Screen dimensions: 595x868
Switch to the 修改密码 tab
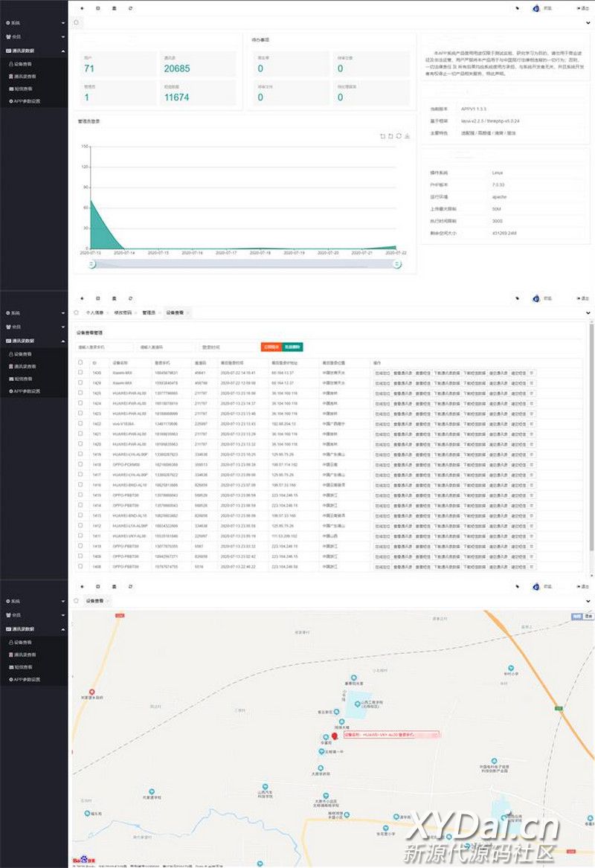(x=123, y=313)
